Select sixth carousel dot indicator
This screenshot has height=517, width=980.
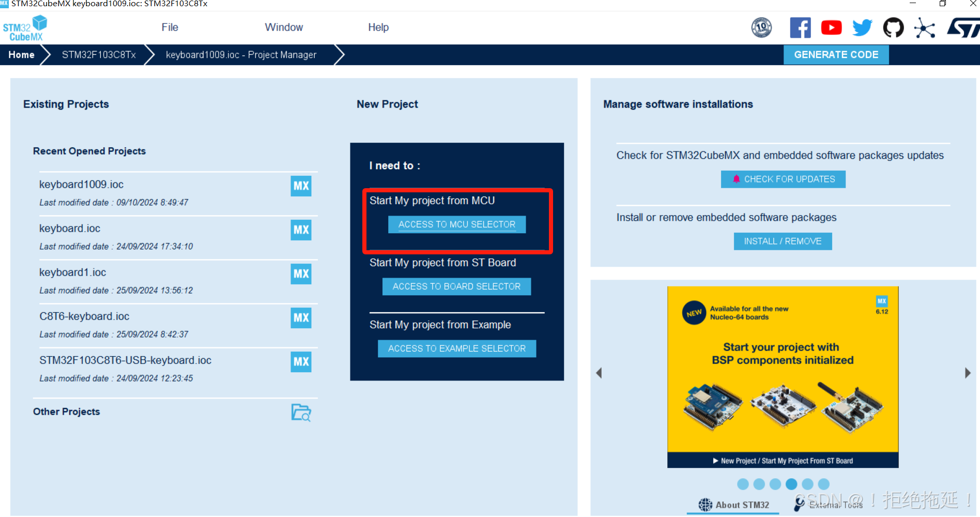click(x=824, y=484)
